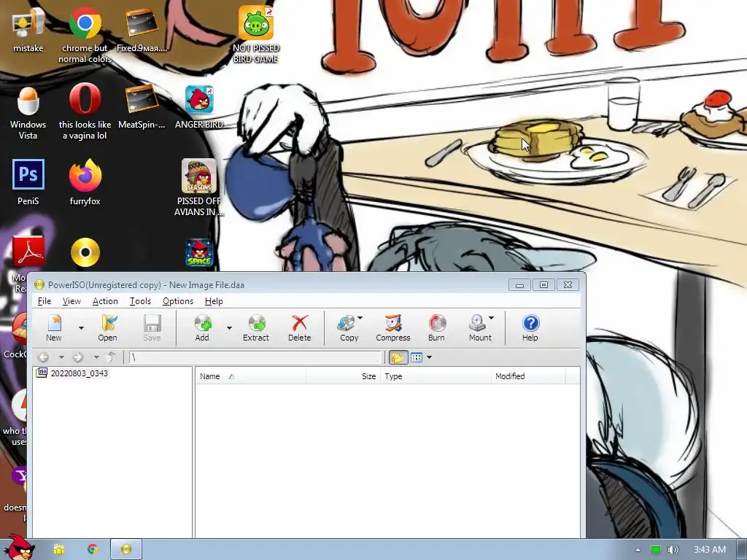Screen dimensions: 747x560
Task: Select the Adobe Reader PDF desktop icon
Action: coord(28,252)
